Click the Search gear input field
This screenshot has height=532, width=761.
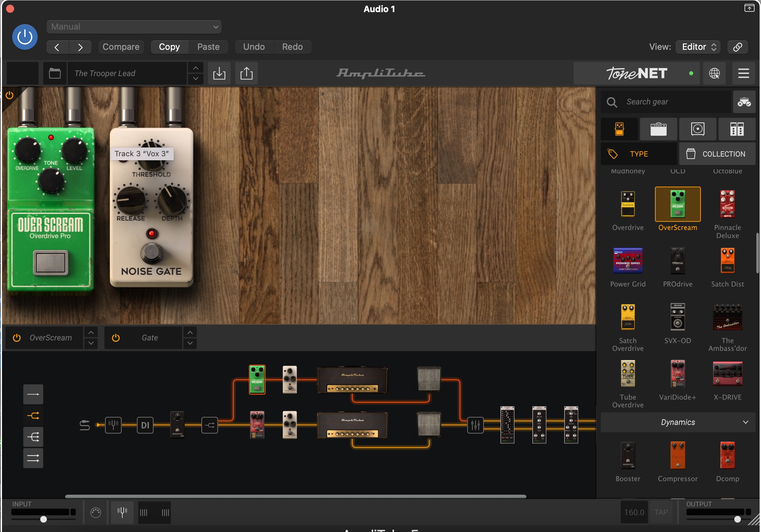coord(666,102)
